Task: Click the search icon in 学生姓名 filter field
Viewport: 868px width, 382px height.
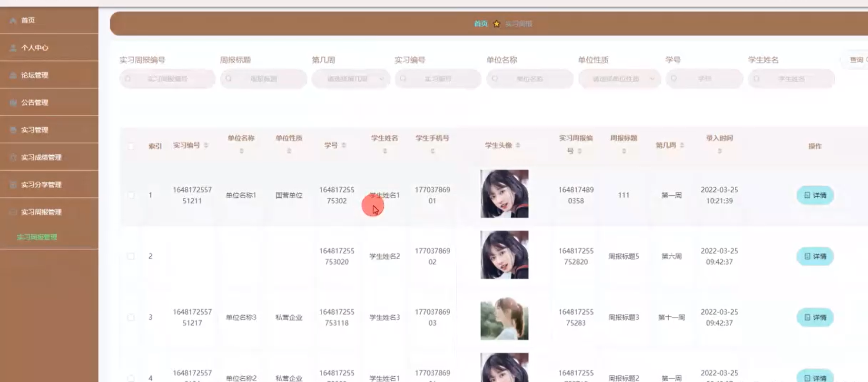Action: click(x=757, y=79)
